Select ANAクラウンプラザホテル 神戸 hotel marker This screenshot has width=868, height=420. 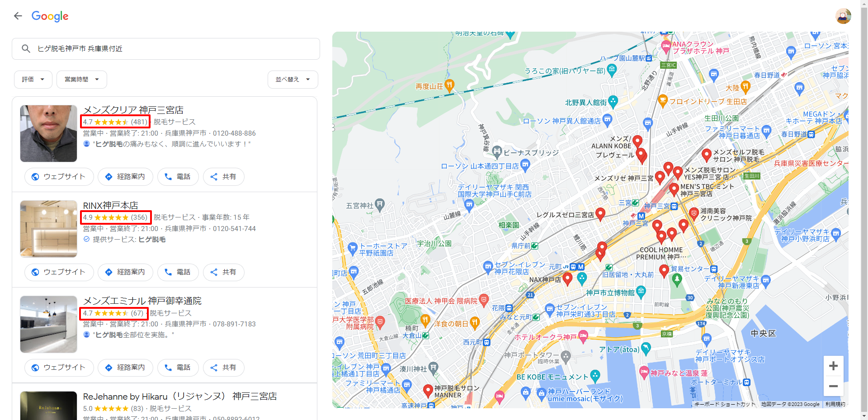[665, 47]
